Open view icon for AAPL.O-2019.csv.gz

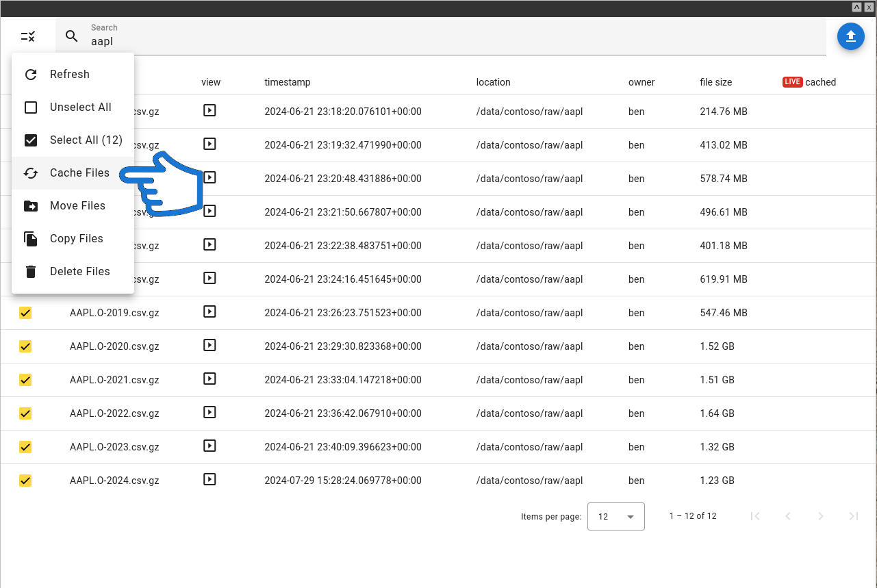(209, 312)
